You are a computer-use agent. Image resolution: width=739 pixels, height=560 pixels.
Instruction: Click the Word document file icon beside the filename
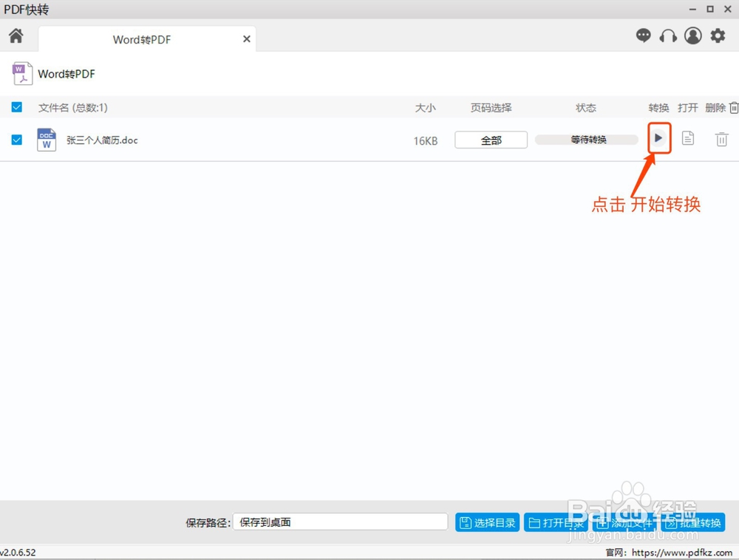[x=47, y=139]
